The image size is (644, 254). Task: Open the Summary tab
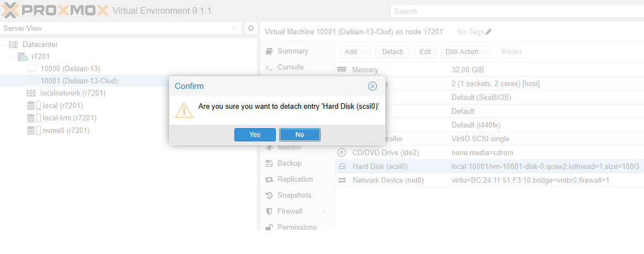[x=292, y=51]
